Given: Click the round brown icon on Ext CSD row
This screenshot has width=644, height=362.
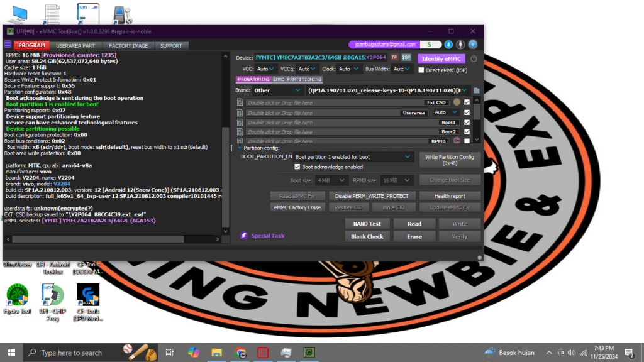Looking at the screenshot, I should (x=457, y=102).
